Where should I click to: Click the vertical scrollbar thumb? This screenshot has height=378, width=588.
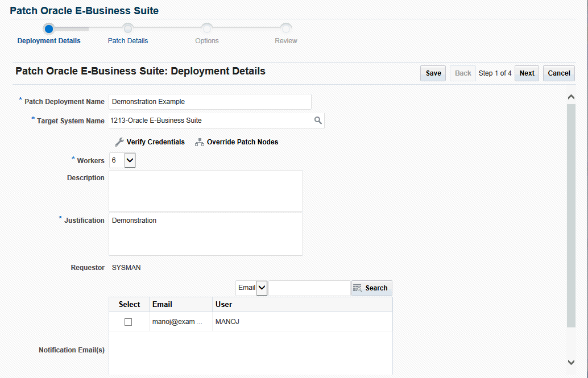point(571,215)
